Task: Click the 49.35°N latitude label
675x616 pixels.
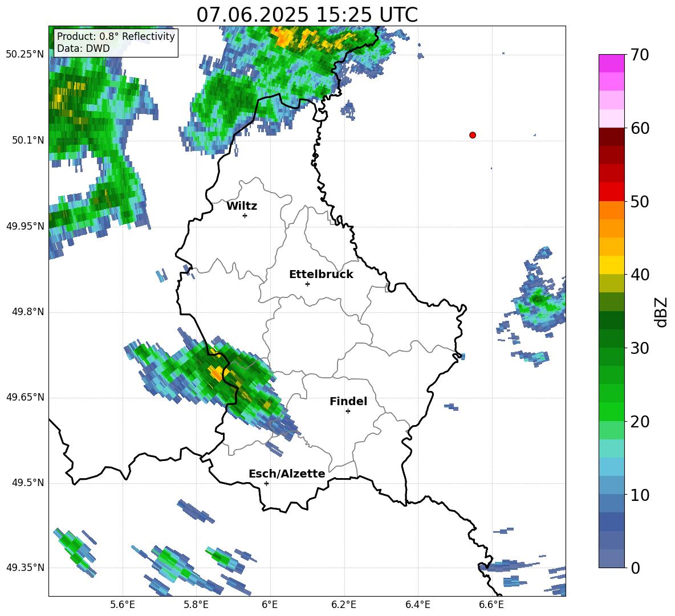Action: tap(25, 568)
